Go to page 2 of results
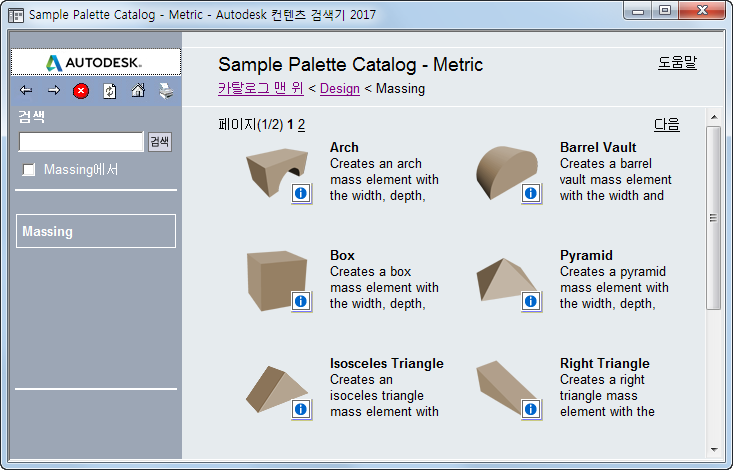The height and width of the screenshot is (470, 733). pyautogui.click(x=302, y=124)
